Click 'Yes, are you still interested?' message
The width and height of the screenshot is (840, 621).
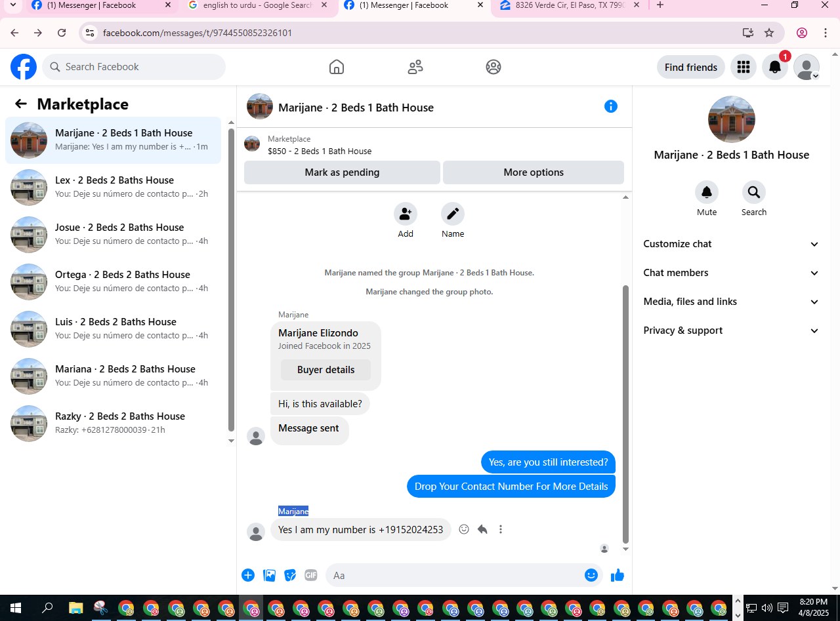549,462
